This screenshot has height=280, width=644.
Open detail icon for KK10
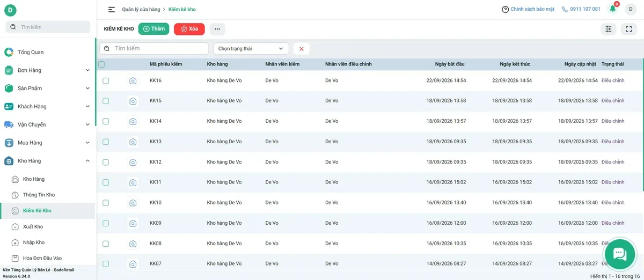(133, 203)
